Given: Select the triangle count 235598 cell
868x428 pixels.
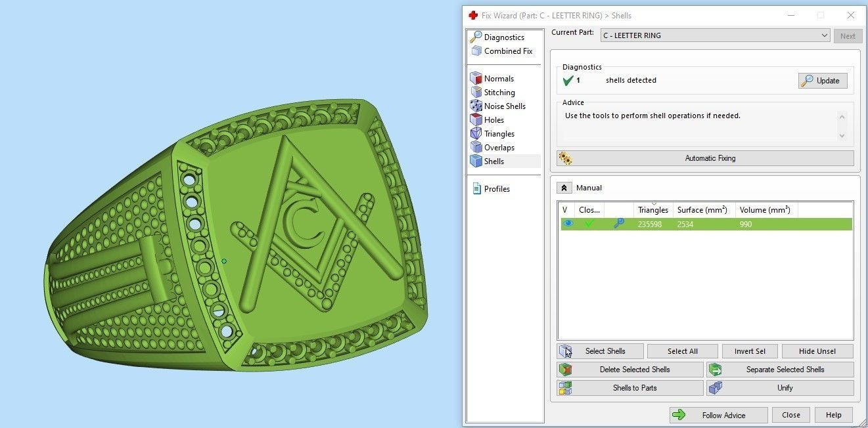Looking at the screenshot, I should click(650, 225).
